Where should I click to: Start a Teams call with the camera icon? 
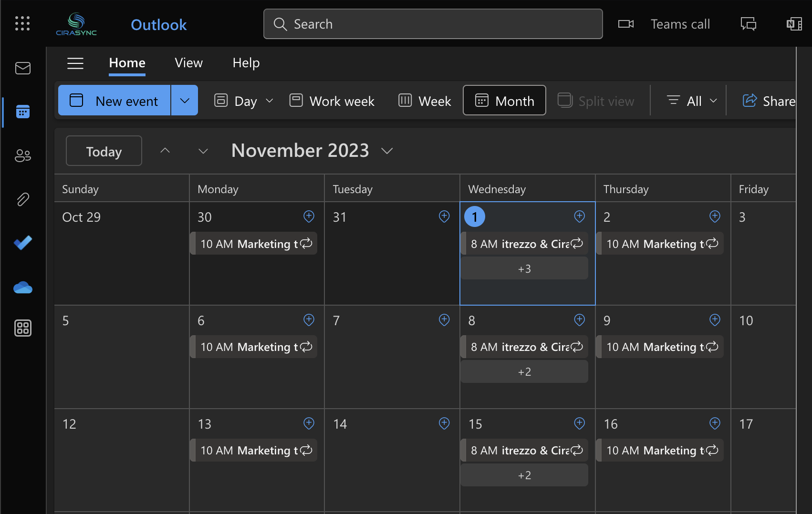[625, 24]
